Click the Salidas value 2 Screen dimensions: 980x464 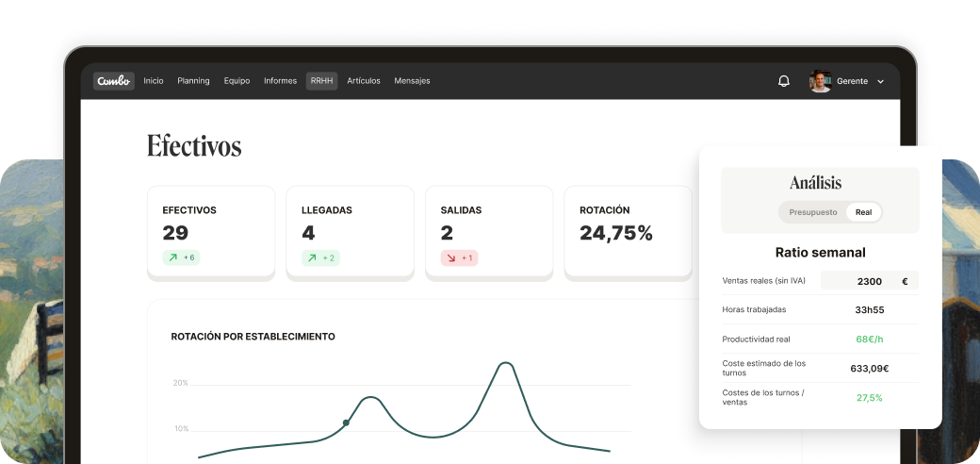pos(447,233)
